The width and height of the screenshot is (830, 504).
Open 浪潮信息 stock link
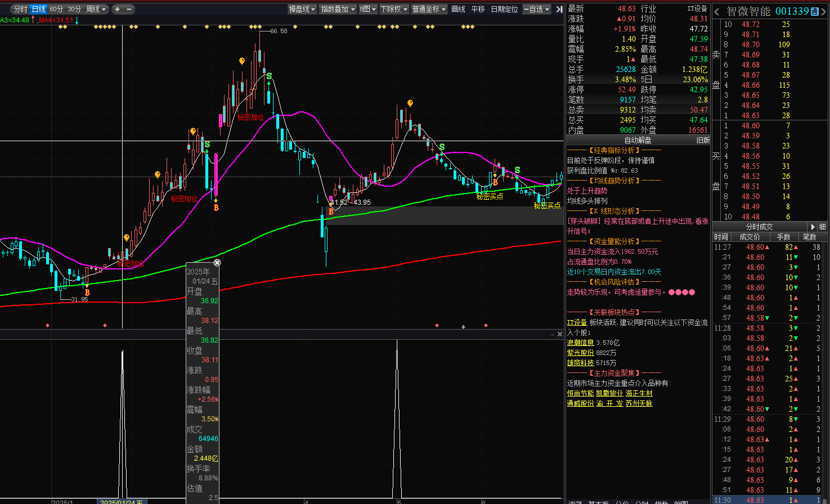(581, 343)
